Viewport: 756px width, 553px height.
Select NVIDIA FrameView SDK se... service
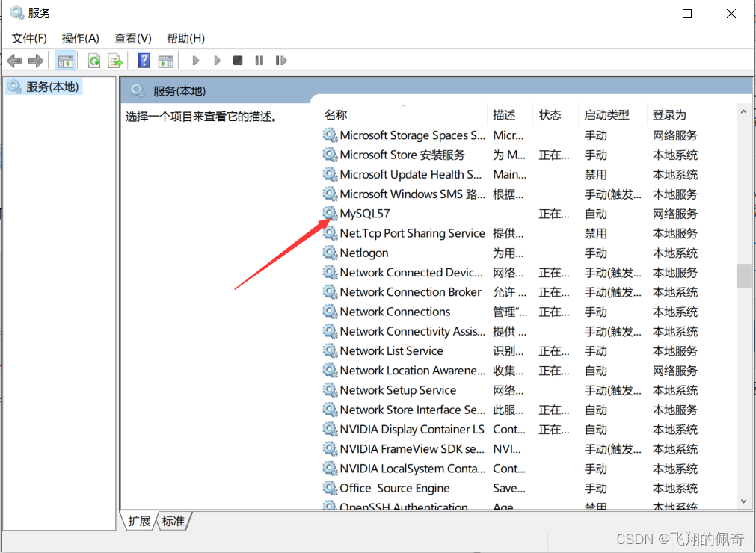412,449
